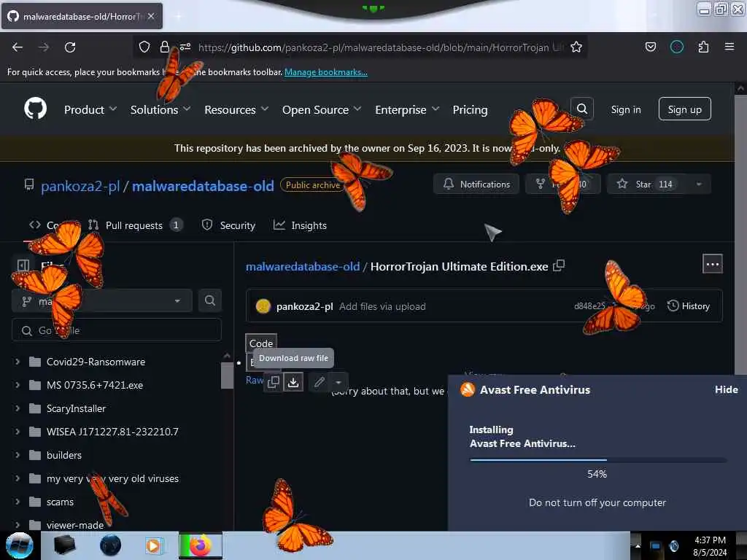
Task: Open the Pull requests tab
Action: [x=135, y=225]
